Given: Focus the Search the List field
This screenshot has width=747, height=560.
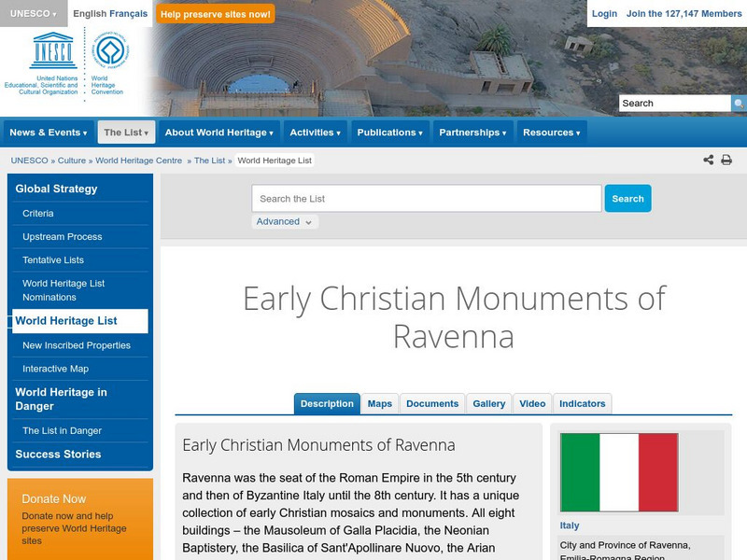Looking at the screenshot, I should pos(426,199).
